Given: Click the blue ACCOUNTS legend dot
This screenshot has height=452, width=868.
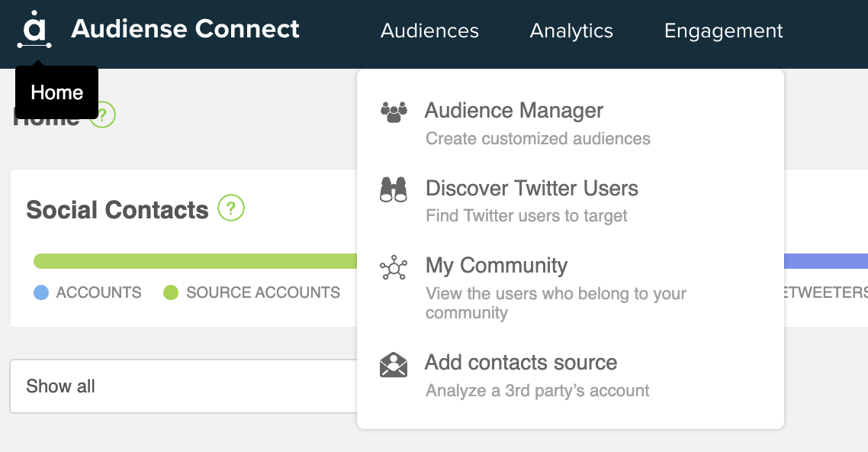Looking at the screenshot, I should (x=41, y=292).
